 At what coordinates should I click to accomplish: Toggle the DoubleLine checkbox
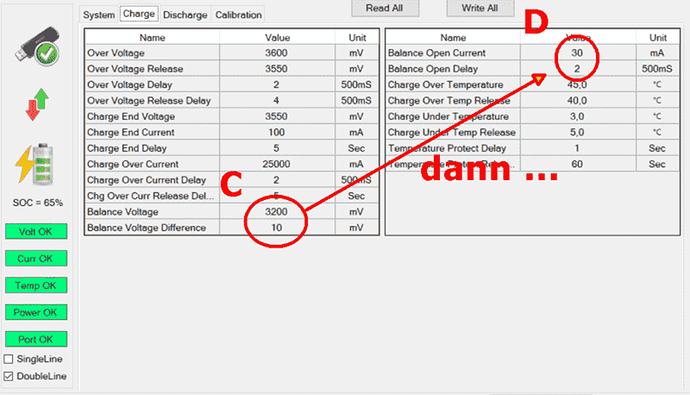pyautogui.click(x=8, y=376)
